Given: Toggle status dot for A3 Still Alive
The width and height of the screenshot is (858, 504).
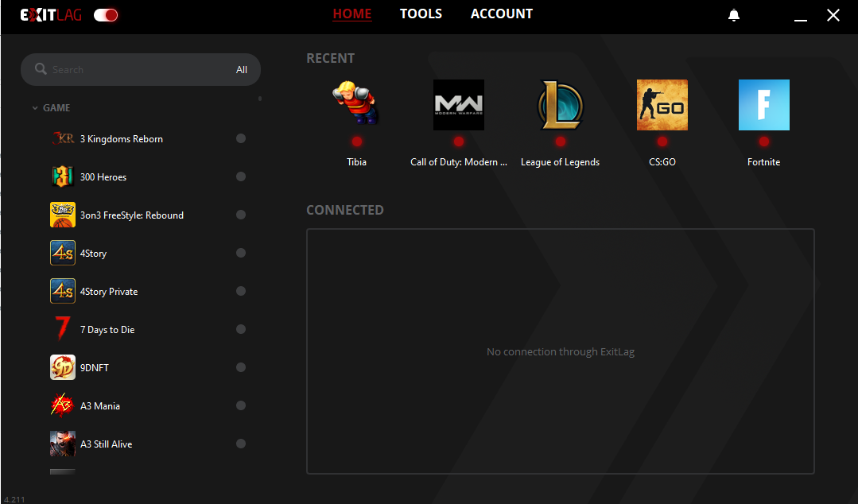Looking at the screenshot, I should click(x=241, y=444).
